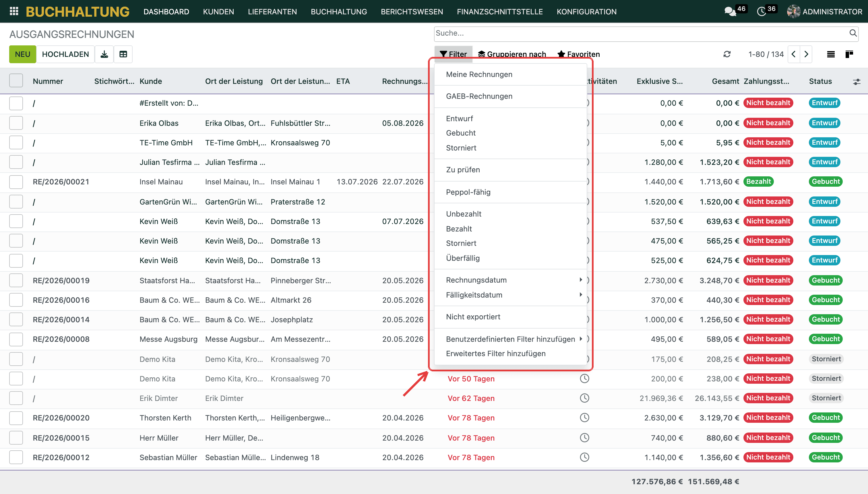
Task: Select the Unbezahlt filter option
Action: 510,214
